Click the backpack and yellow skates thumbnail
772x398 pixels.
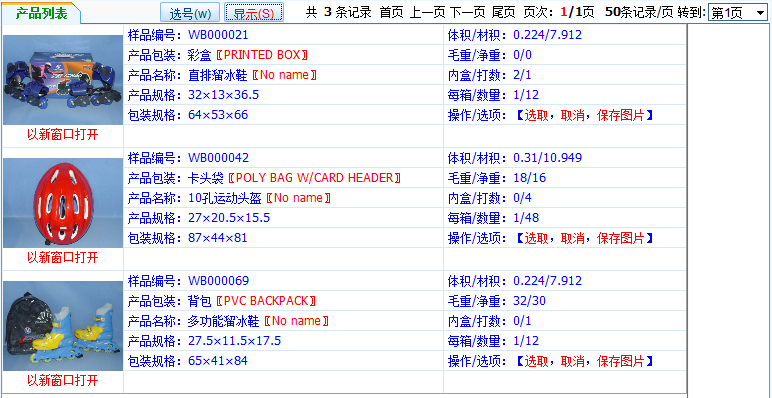(x=63, y=326)
